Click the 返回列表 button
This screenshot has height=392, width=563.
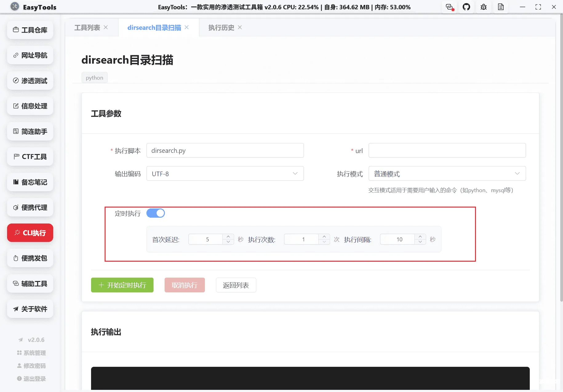236,285
